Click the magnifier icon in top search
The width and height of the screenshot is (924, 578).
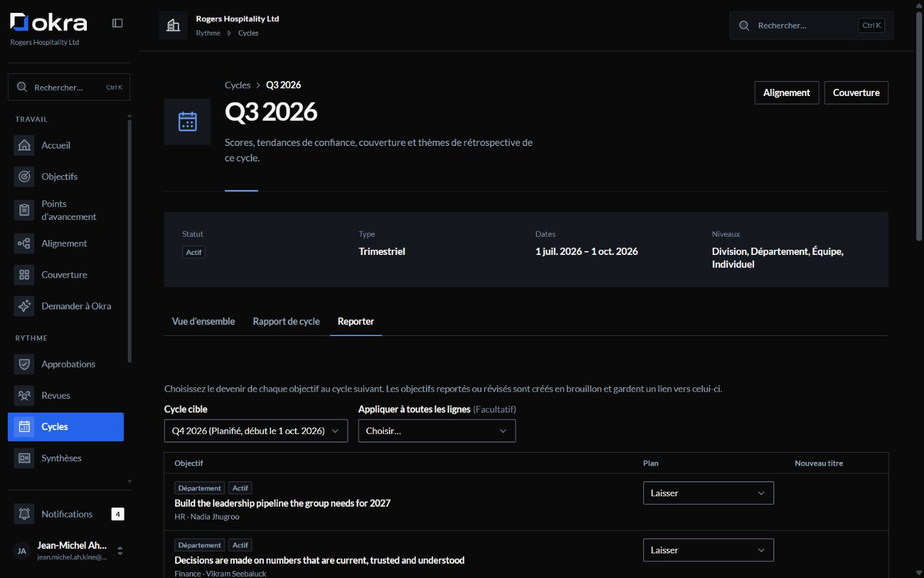pyautogui.click(x=744, y=25)
